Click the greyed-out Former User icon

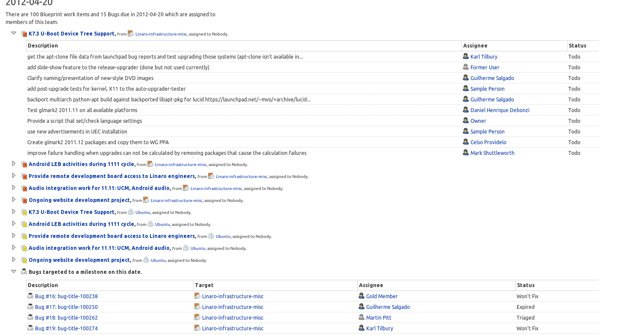pos(466,67)
